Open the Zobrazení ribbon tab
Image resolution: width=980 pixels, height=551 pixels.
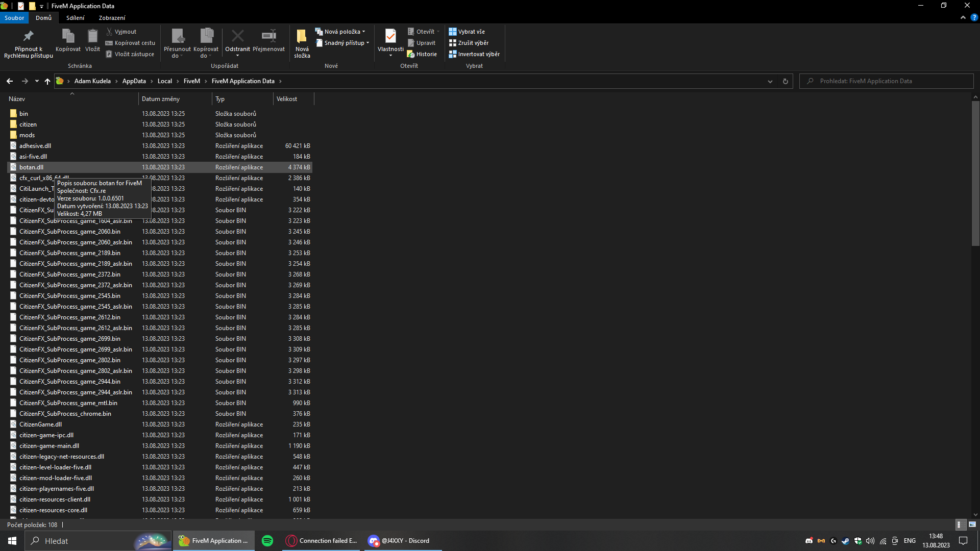(x=112, y=18)
